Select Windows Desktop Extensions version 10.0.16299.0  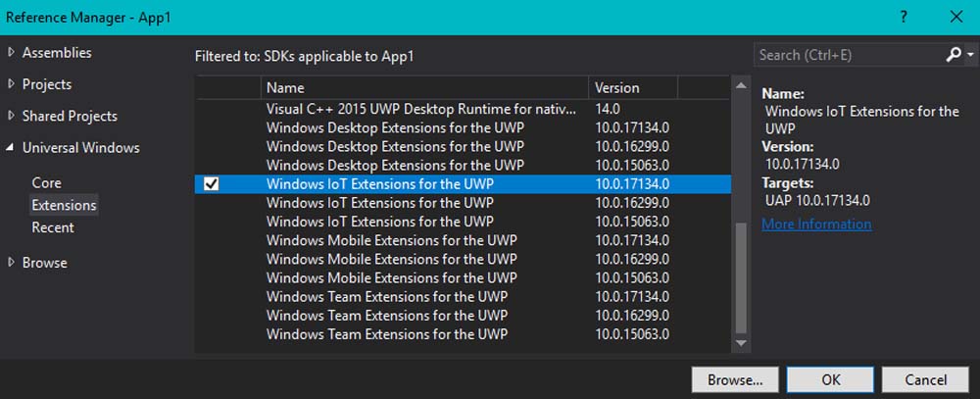[x=463, y=147]
